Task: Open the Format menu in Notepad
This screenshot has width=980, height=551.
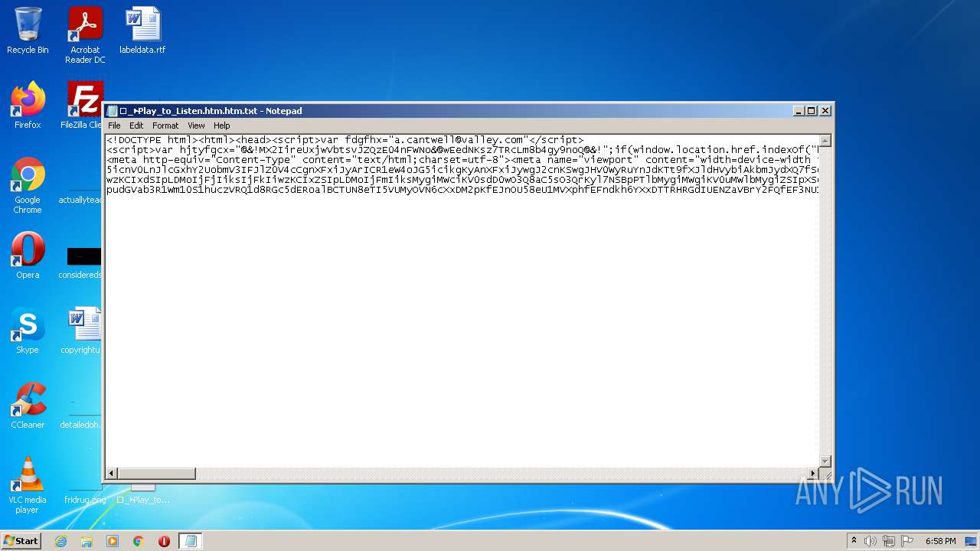Action: tap(165, 126)
